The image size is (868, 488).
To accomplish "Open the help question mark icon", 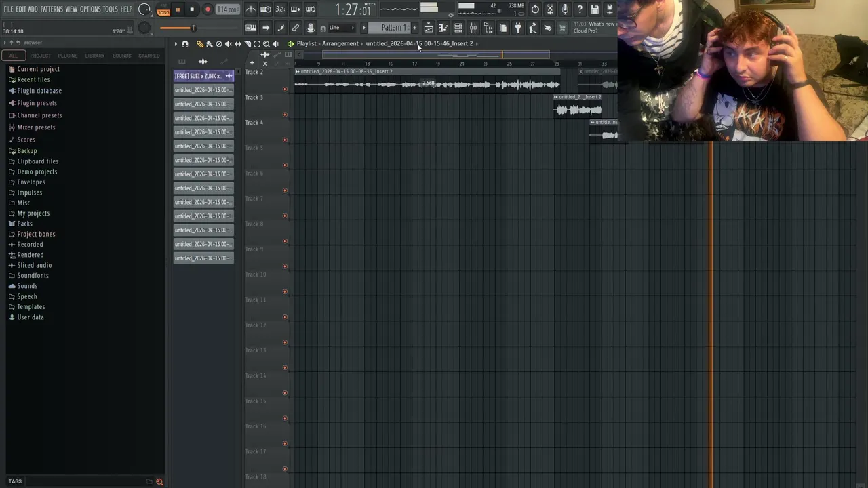I will tap(580, 9).
